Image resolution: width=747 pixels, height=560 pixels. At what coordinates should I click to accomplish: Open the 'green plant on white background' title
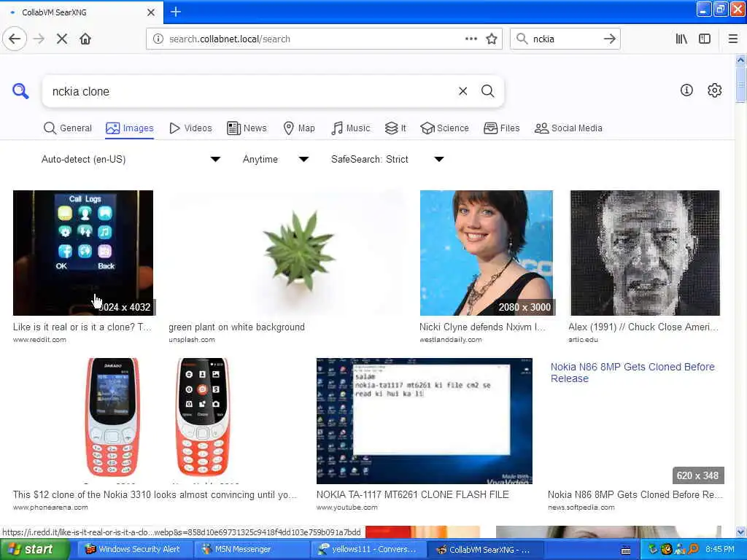[236, 327]
